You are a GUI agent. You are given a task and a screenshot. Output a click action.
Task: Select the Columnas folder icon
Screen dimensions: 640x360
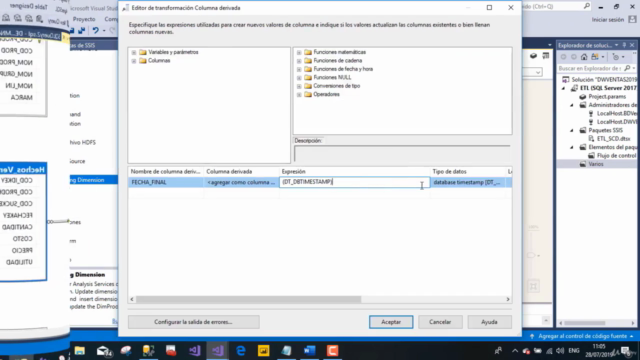click(142, 60)
